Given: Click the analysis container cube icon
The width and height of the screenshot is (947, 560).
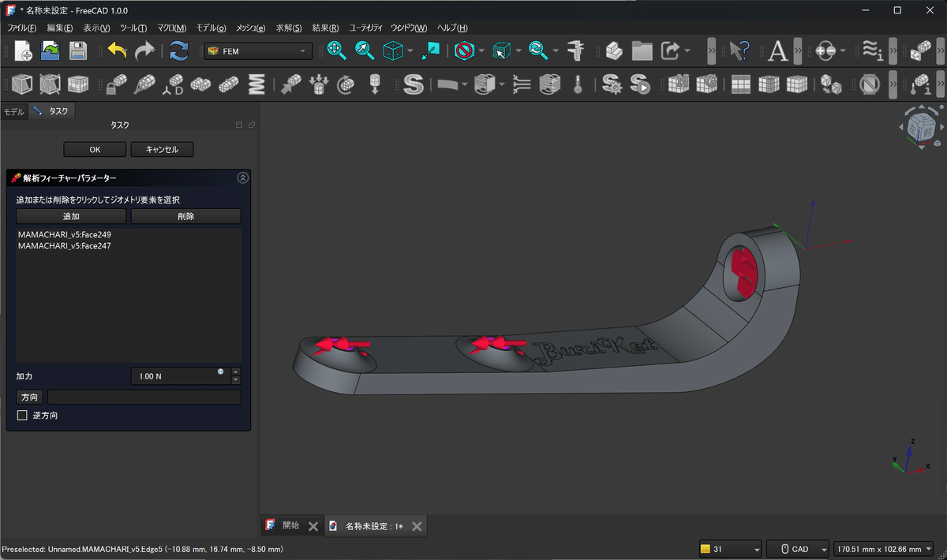Looking at the screenshot, I should (x=23, y=84).
